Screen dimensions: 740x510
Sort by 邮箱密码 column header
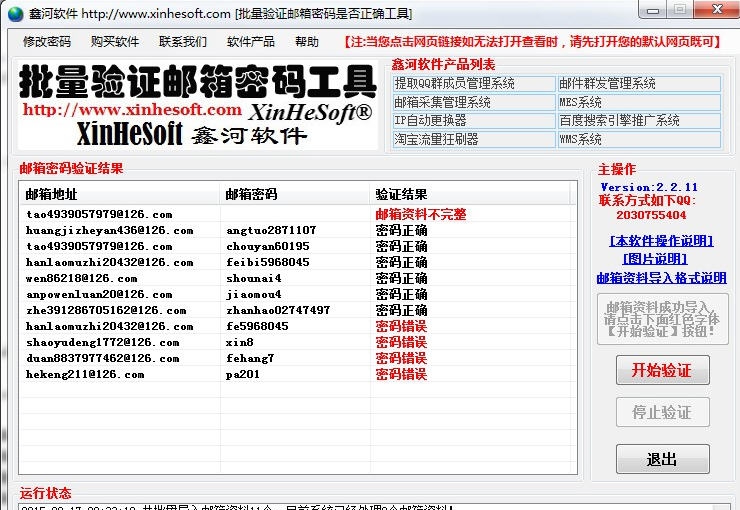pos(294,194)
